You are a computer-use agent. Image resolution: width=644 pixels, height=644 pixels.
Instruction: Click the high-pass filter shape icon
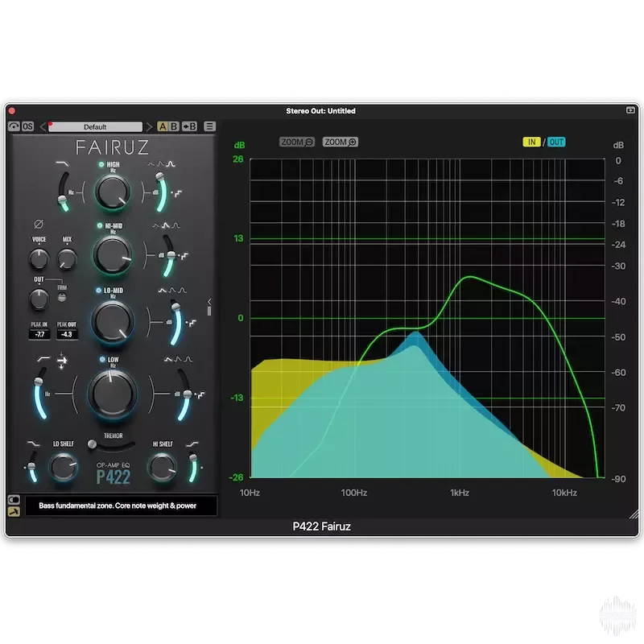pos(43,358)
